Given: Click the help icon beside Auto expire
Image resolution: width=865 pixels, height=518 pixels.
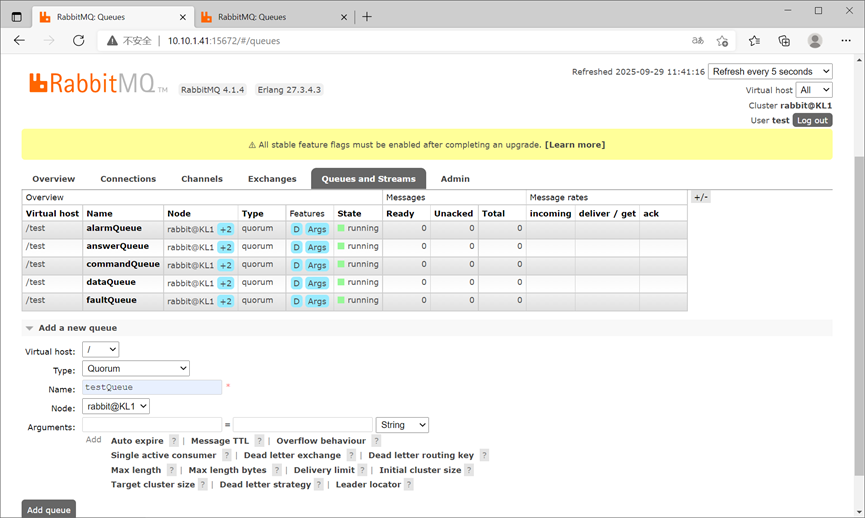Looking at the screenshot, I should coord(174,441).
